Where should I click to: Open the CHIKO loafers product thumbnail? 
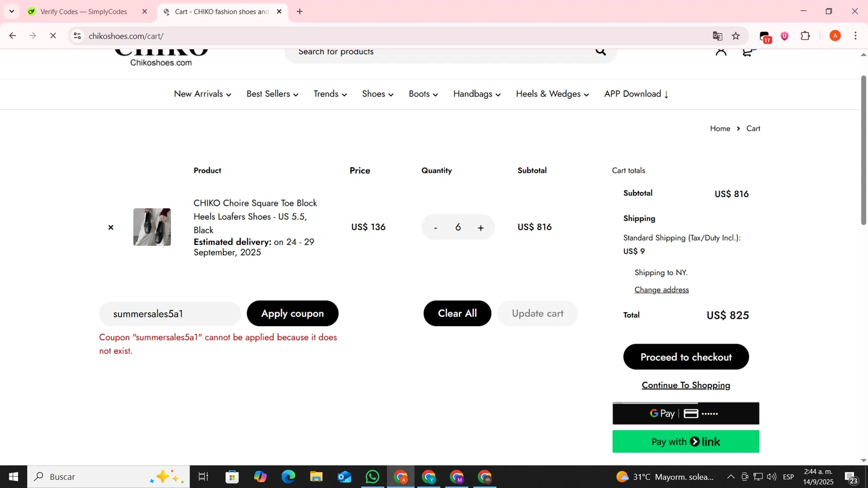[152, 227]
